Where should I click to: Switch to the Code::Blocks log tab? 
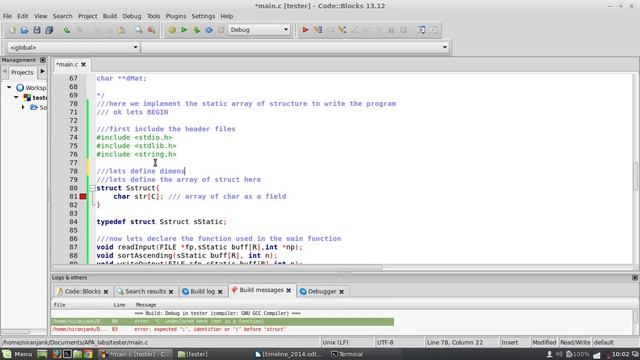[x=82, y=291]
